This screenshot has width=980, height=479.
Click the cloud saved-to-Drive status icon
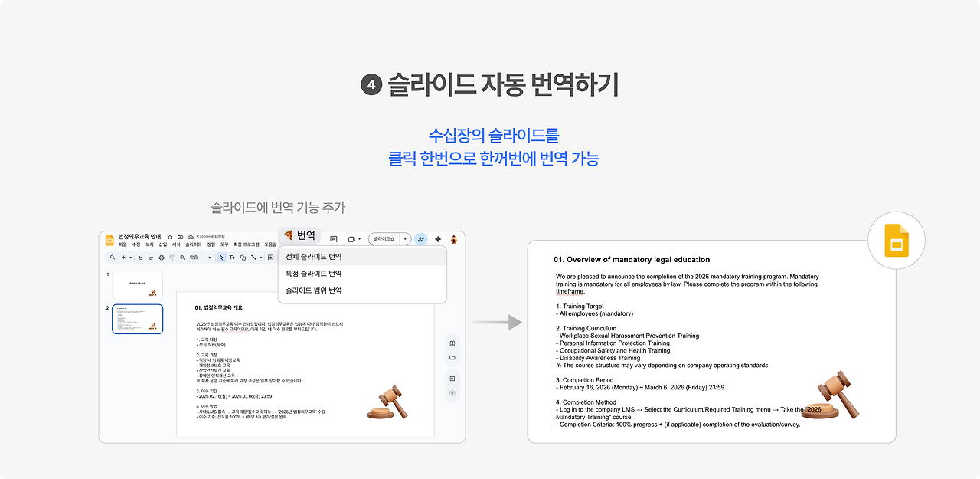(191, 237)
